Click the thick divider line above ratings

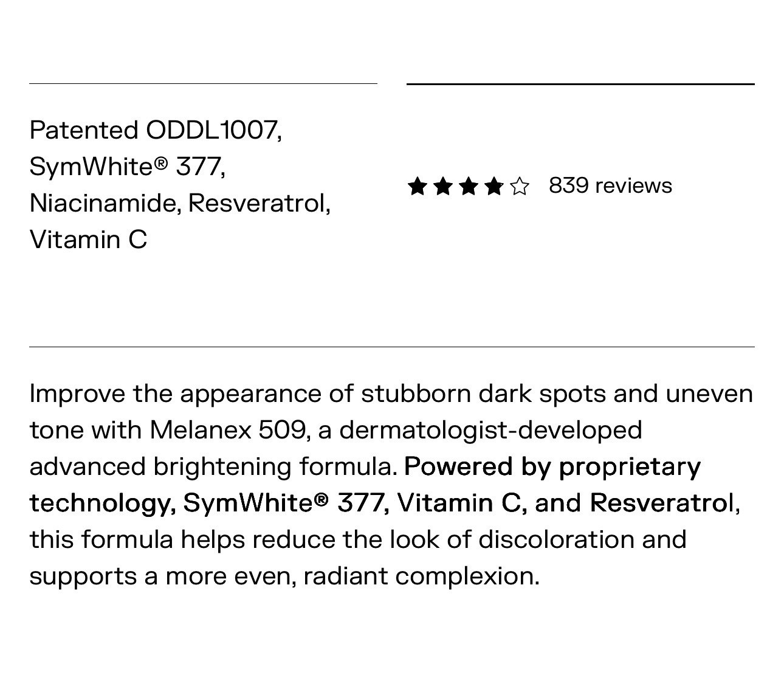580,84
